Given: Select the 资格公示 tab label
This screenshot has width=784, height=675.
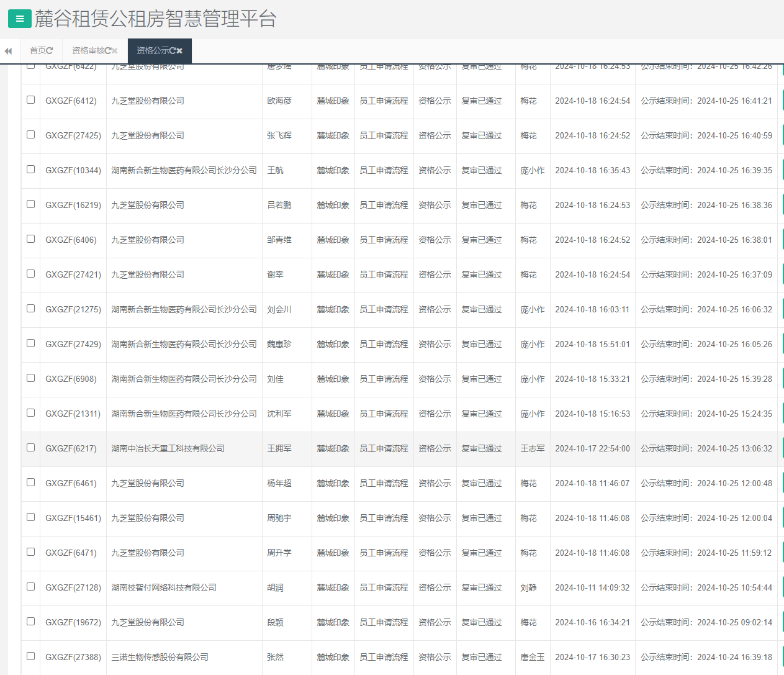Looking at the screenshot, I should pos(152,51).
